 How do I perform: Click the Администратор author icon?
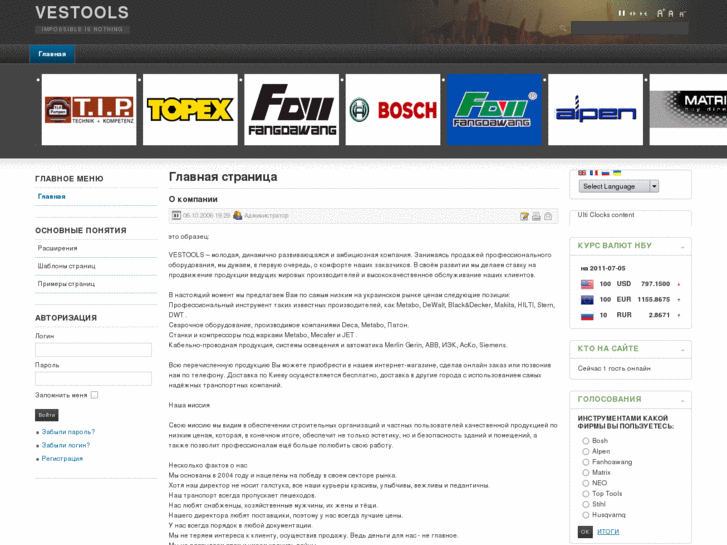pos(237,216)
